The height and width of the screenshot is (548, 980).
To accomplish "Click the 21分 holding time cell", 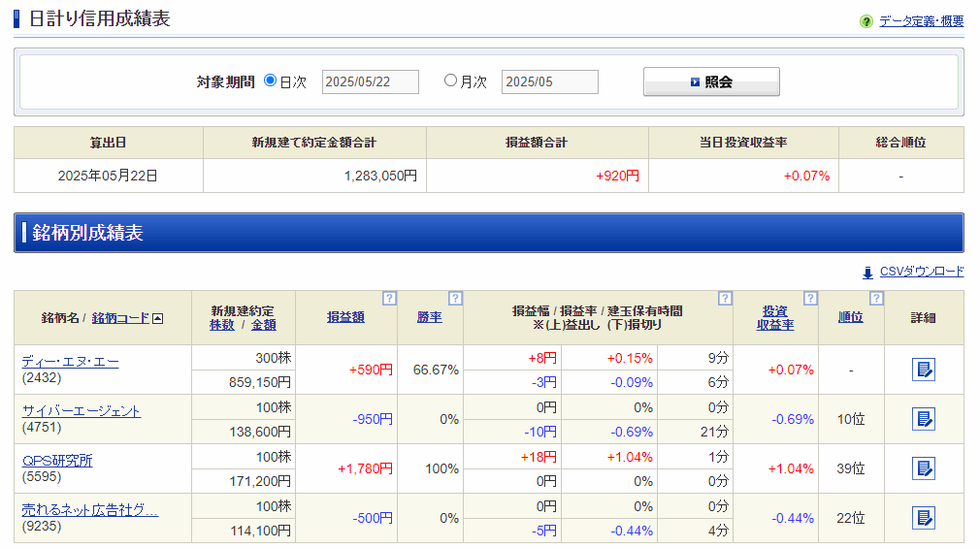I will 695,432.
